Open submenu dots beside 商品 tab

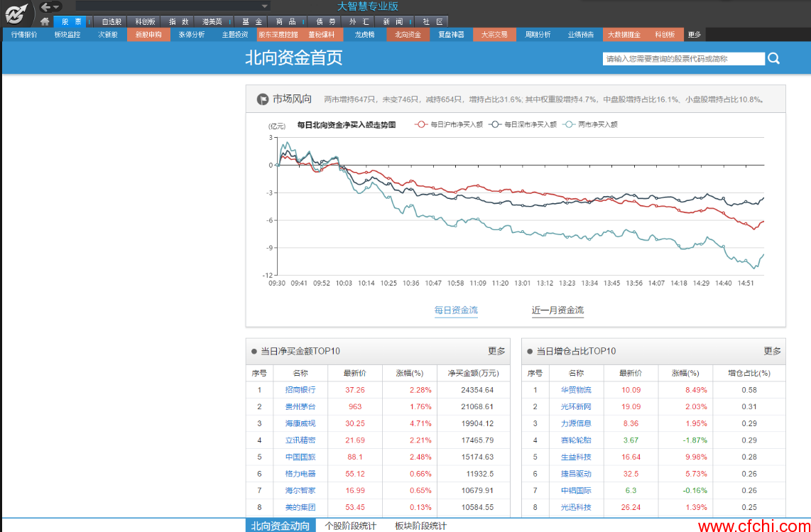tap(304, 22)
